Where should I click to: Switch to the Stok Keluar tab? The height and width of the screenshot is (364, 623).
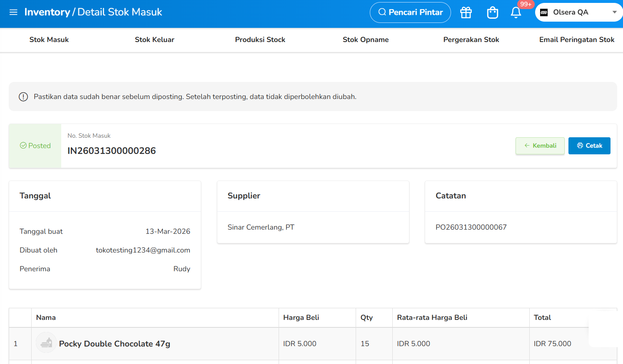[155, 40]
